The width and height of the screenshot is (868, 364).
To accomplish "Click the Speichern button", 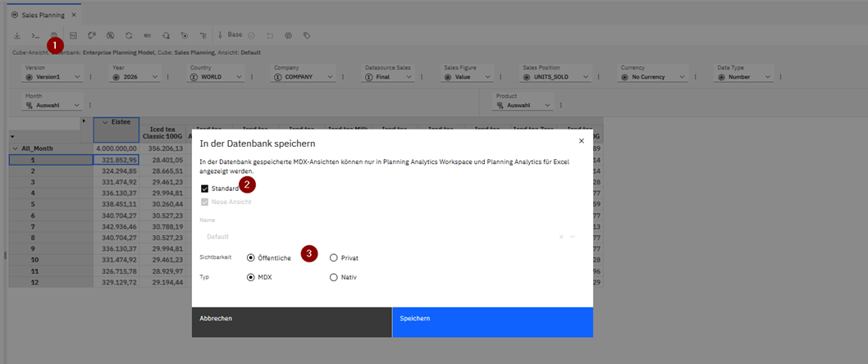I will (x=492, y=318).
